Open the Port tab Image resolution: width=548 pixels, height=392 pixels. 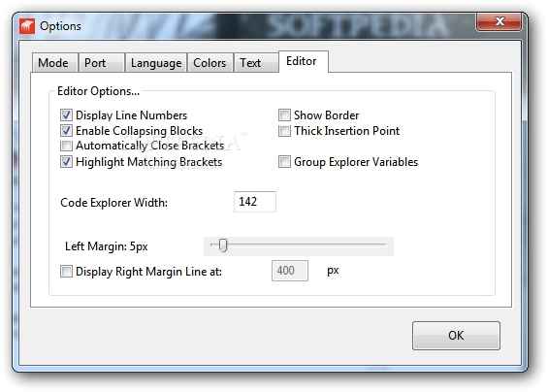tap(102, 63)
